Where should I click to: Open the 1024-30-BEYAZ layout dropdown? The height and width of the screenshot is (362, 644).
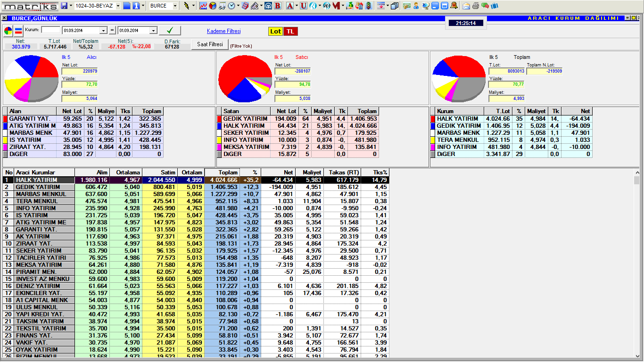pyautogui.click(x=117, y=6)
